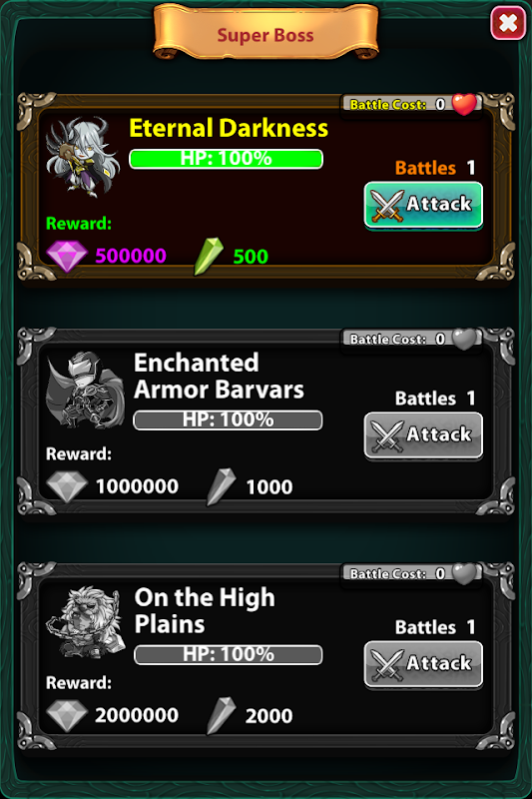Image resolution: width=532 pixels, height=799 pixels.
Task: Click the gray shard beside 1000
Action: (x=221, y=486)
